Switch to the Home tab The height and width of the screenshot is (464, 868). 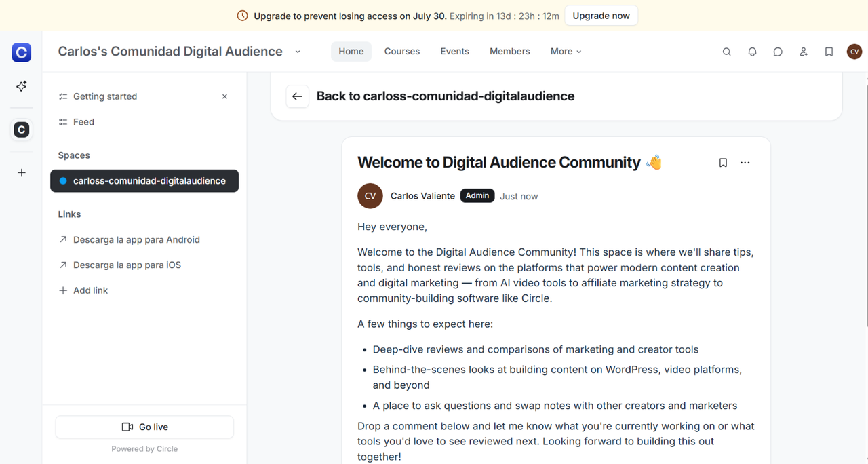[x=351, y=52]
